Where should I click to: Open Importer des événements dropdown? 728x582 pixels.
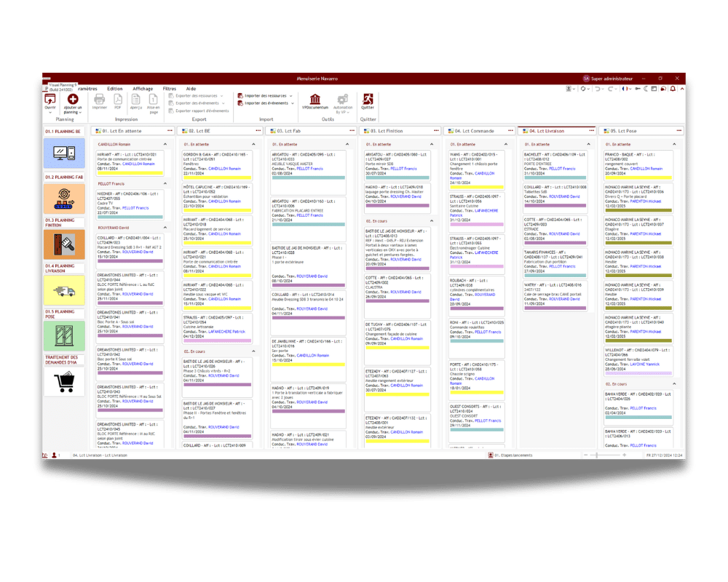[x=266, y=103]
